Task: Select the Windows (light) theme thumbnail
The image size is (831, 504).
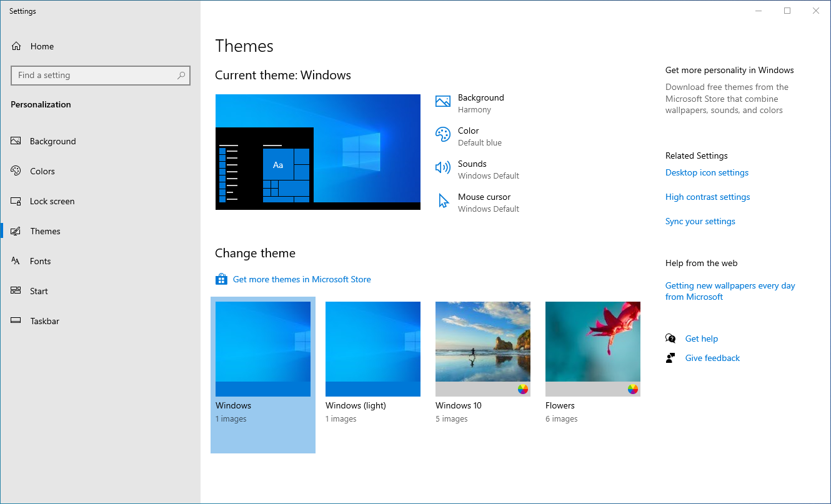Action: click(373, 349)
